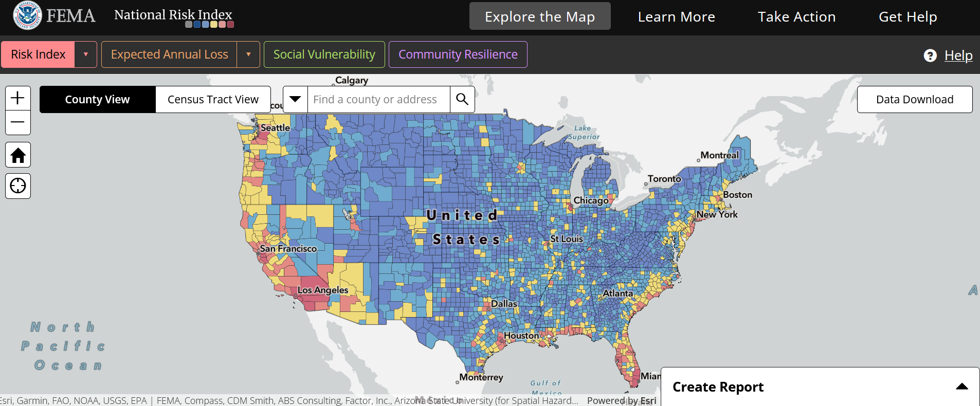This screenshot has height=406, width=980.
Task: Expand the Create Report panel
Action: (961, 386)
